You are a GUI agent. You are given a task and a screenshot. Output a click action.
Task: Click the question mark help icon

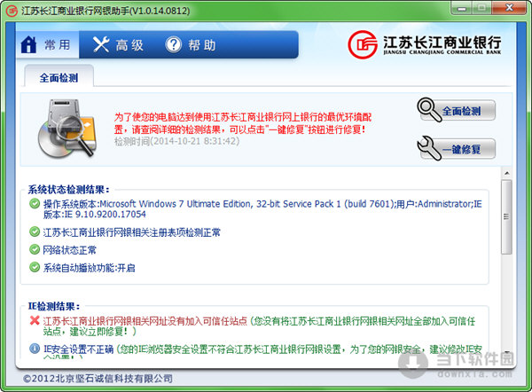click(174, 44)
